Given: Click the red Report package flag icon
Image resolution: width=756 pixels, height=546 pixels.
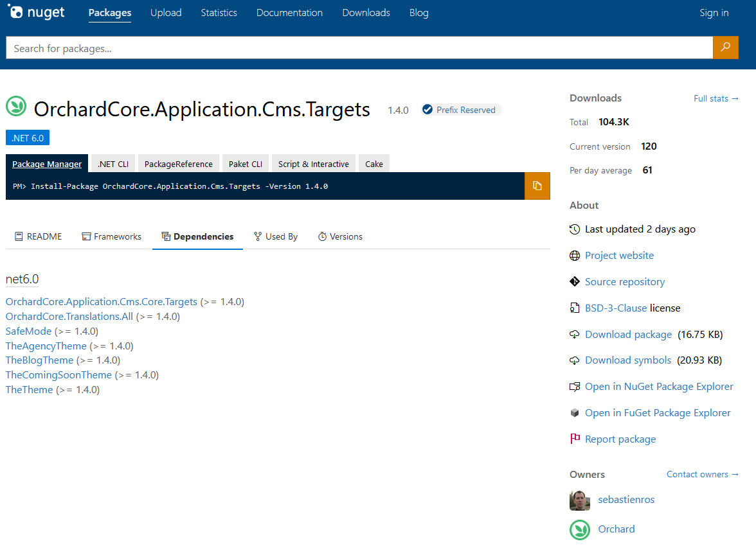Looking at the screenshot, I should click(x=575, y=438).
